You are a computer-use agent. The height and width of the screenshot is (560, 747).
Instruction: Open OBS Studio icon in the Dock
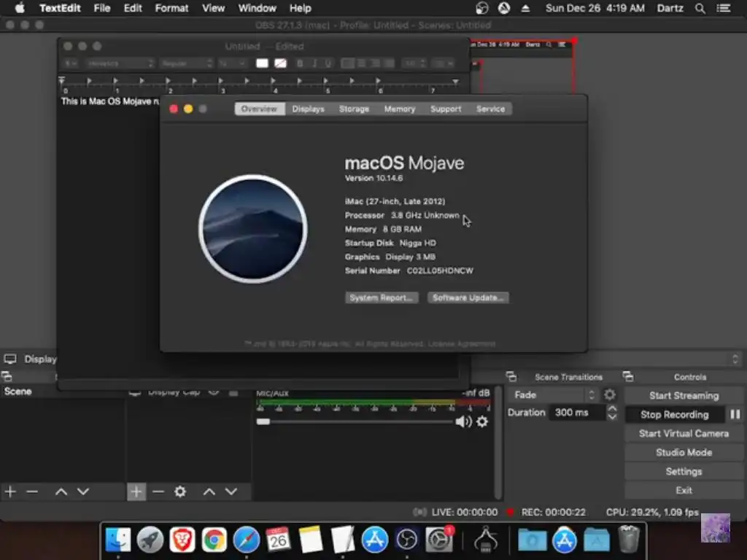(406, 540)
